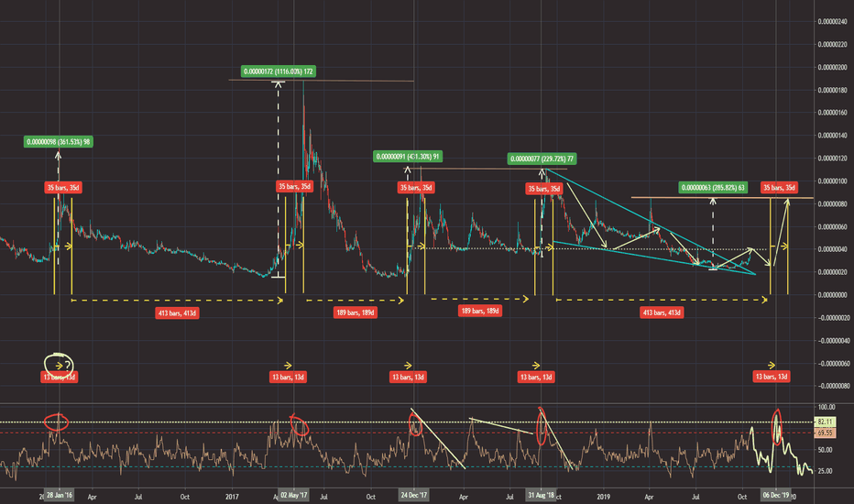This screenshot has width=854, height=504.
Task: Click the 28 Jan '16 date marker
Action: pos(59,495)
